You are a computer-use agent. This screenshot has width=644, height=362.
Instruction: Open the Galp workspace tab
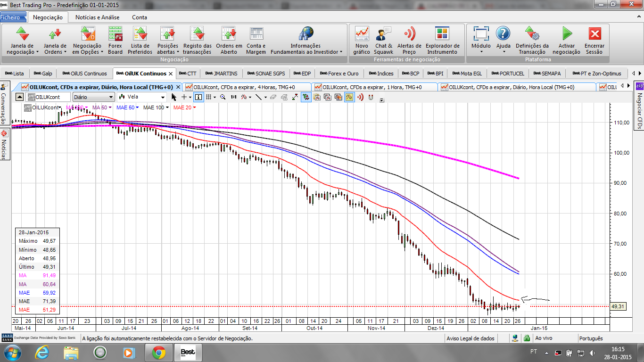[x=43, y=74]
